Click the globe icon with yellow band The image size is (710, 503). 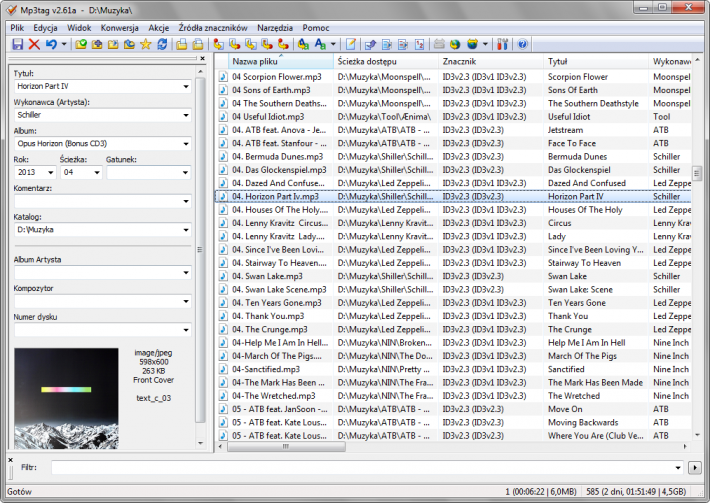click(472, 44)
